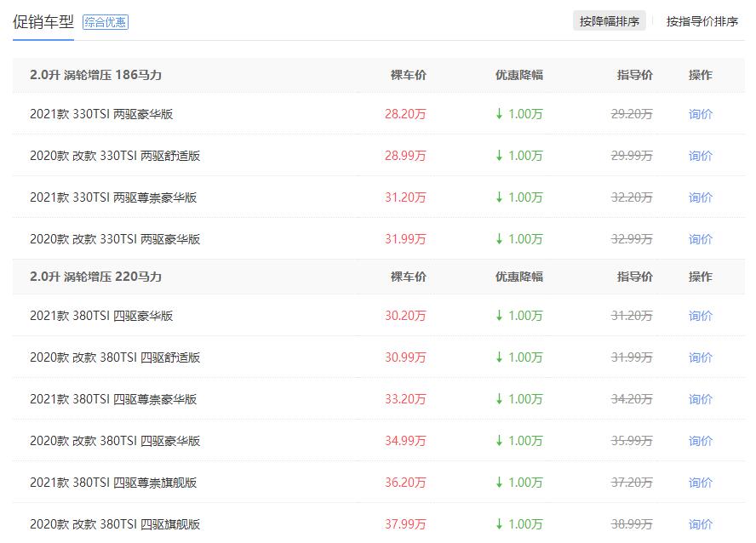The image size is (756, 543).
Task: Click 询价 for 2021款 380TSI 四驱尊崇旗舰版
Action: click(x=700, y=483)
